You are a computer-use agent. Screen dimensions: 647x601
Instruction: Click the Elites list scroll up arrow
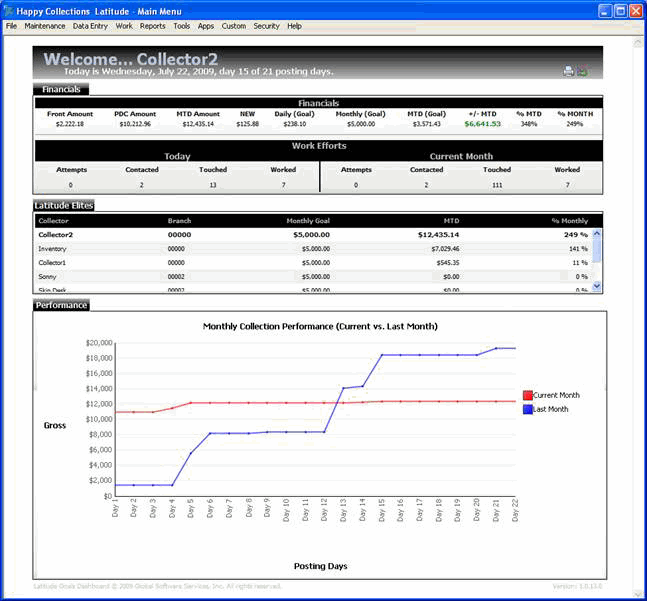pyautogui.click(x=597, y=233)
